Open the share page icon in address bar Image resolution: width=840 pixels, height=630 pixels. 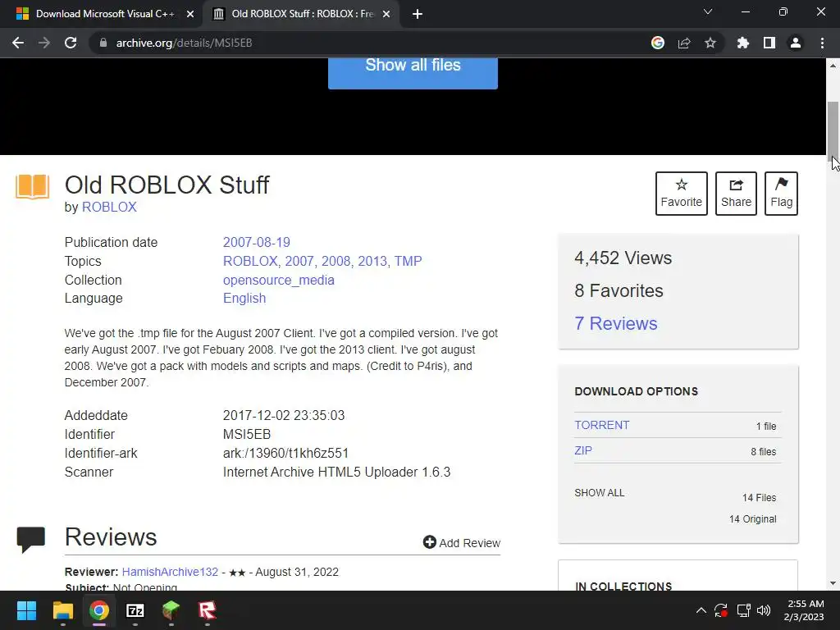tap(684, 43)
